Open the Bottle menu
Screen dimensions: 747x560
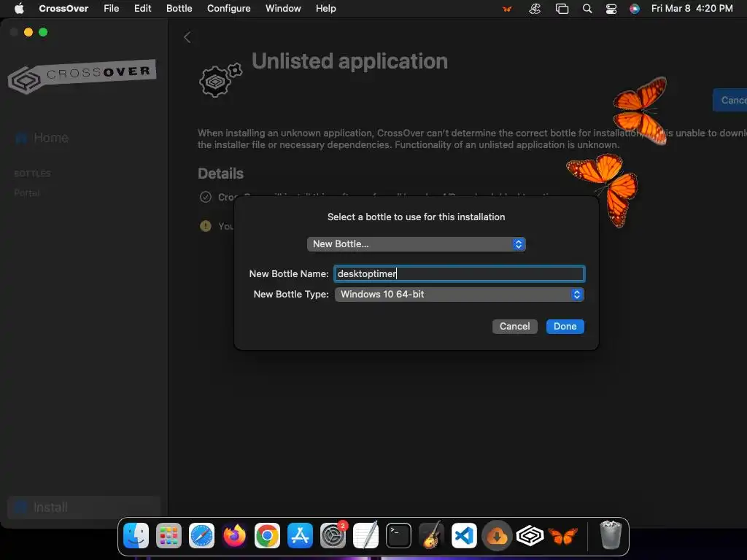click(x=179, y=8)
